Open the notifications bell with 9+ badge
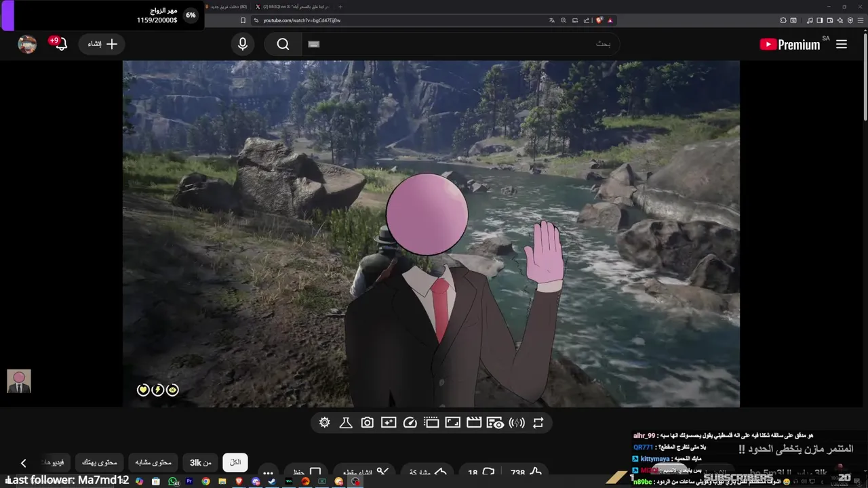This screenshot has width=868, height=488. coord(59,44)
